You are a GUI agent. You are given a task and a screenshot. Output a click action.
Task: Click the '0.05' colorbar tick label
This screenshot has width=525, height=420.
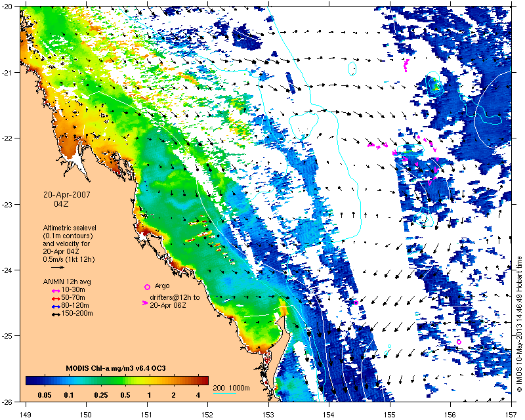coord(45,395)
